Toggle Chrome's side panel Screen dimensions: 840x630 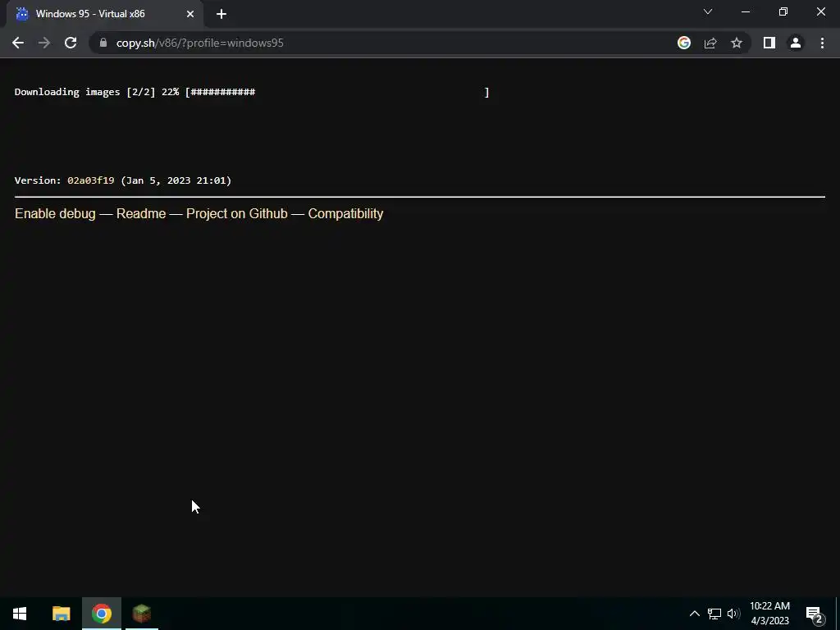coord(769,43)
